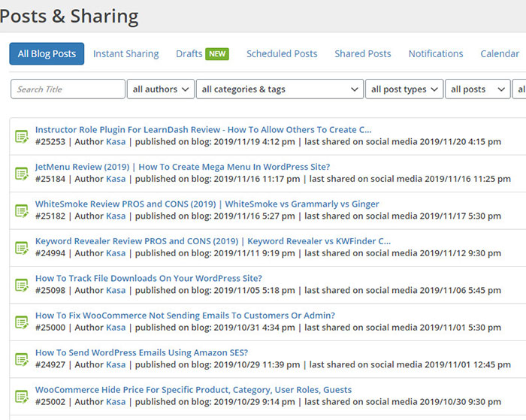Expand the all categories & tags dropdown
The image size is (526, 420).
(280, 89)
